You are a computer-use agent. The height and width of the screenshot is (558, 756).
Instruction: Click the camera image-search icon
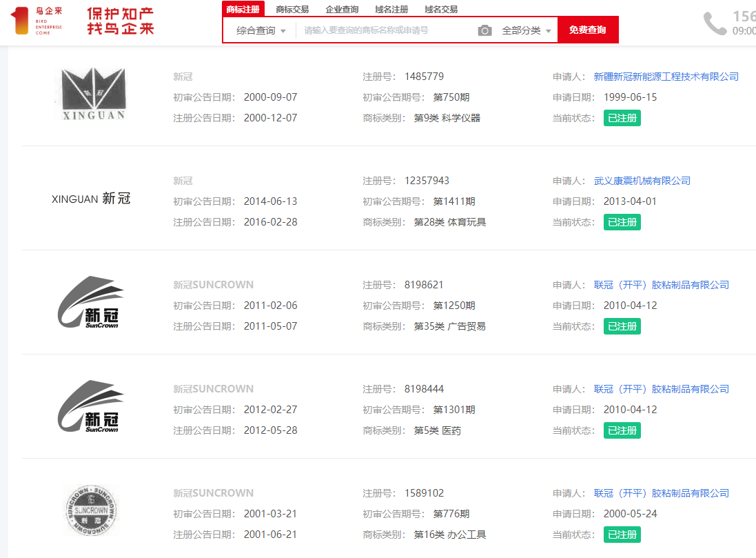tap(484, 30)
